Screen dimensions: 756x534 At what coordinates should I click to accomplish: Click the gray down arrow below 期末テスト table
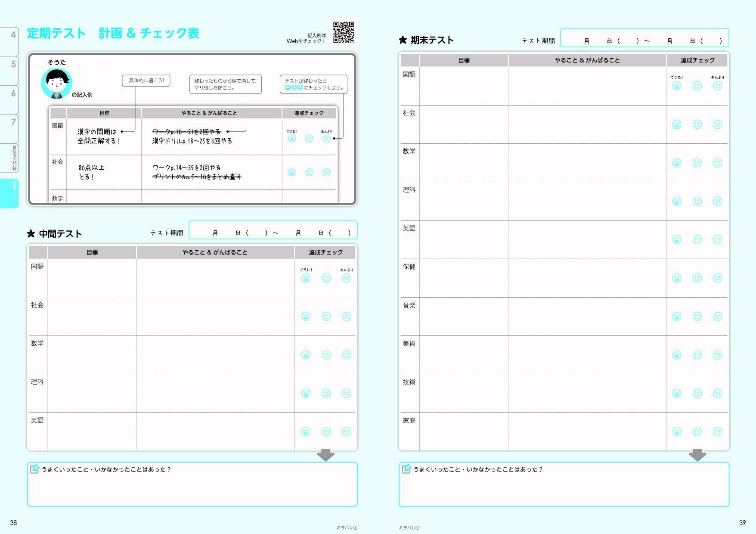[697, 455]
